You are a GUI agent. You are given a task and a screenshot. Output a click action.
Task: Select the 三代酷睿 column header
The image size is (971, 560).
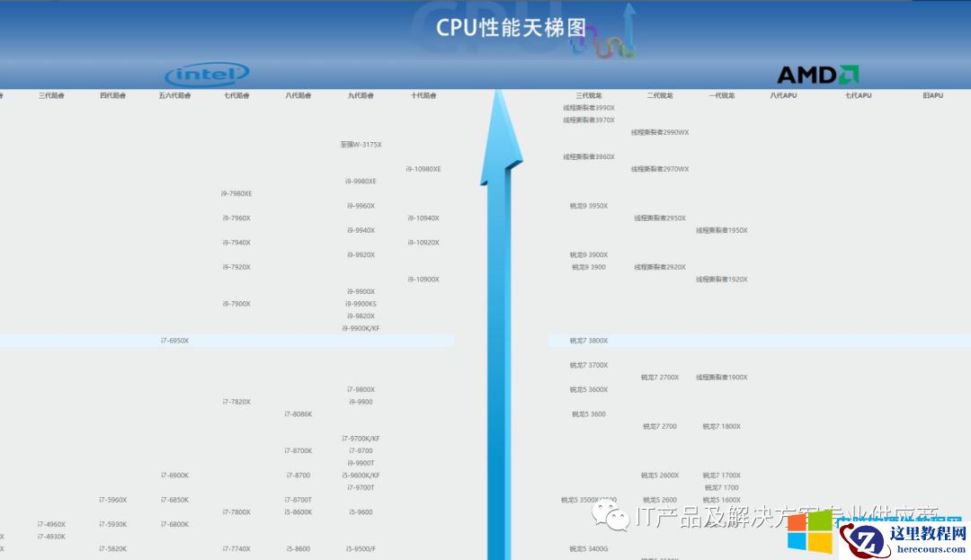point(51,95)
